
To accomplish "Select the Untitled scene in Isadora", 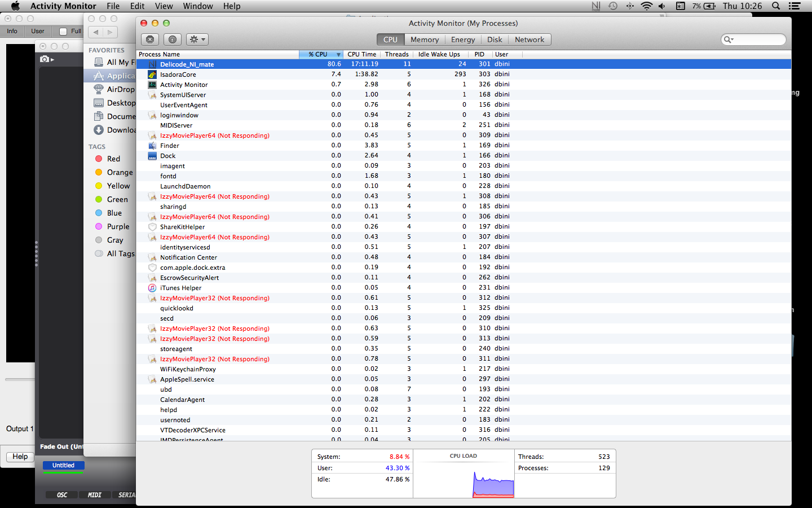I will [63, 466].
